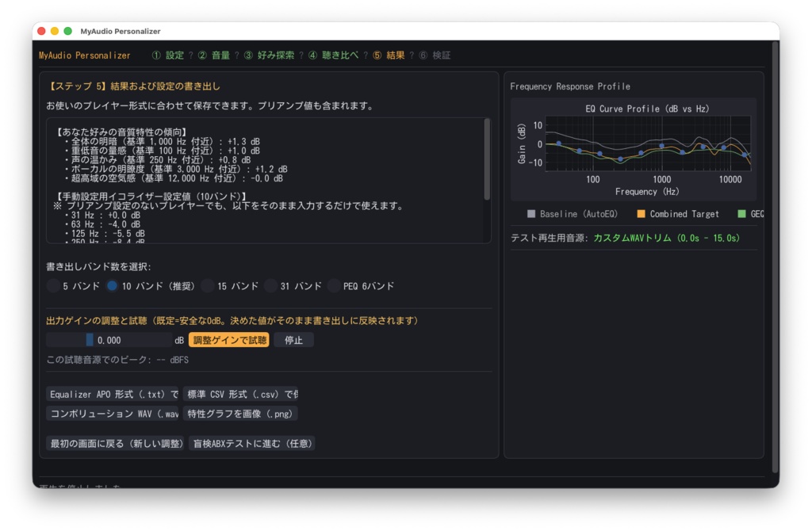Click the 【ステップ 5】結果および設定の書き出し heading
Screen dimensions: 812x531
click(x=133, y=86)
